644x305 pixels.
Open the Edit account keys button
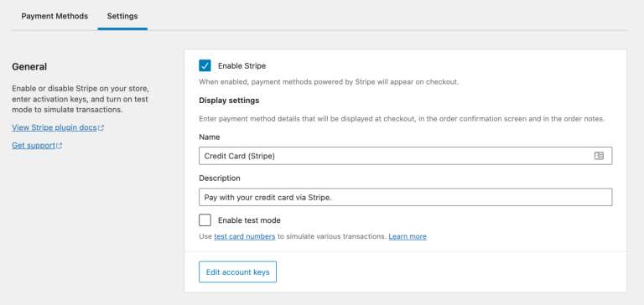pyautogui.click(x=237, y=271)
